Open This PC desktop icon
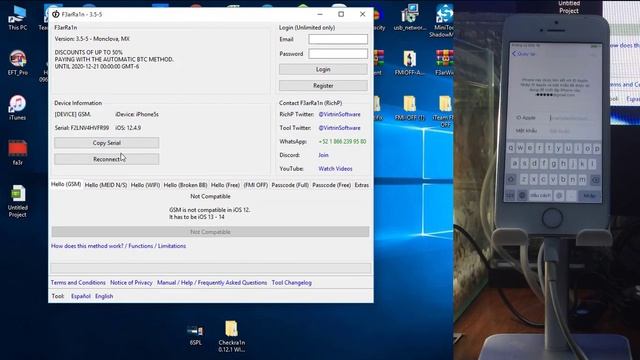This screenshot has height=360, width=640. (18, 18)
